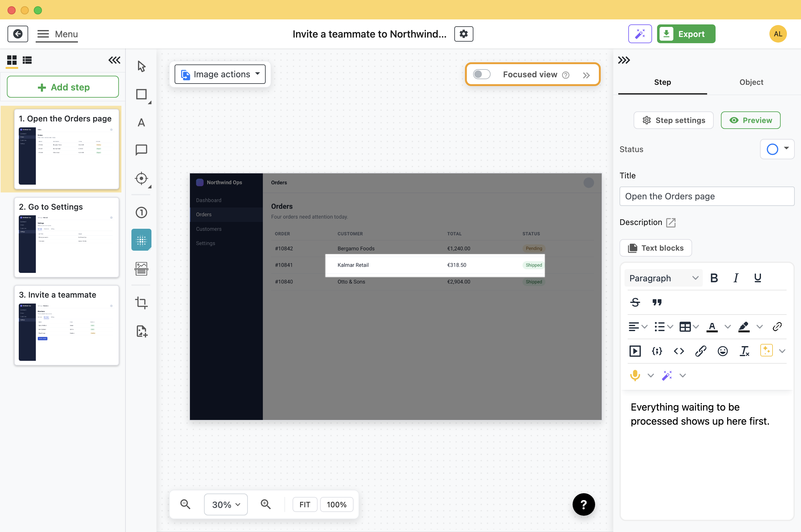Switch to list view of steps
This screenshot has height=532, width=801.
point(27,60)
